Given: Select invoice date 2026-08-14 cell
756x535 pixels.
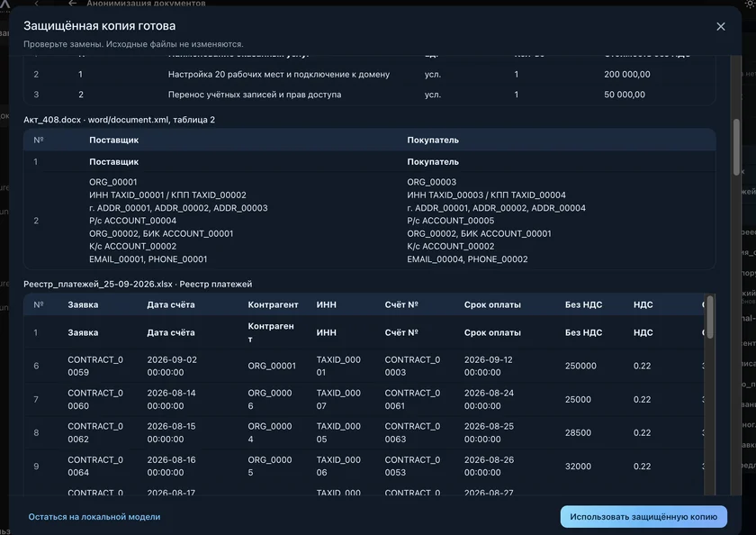Looking at the screenshot, I should 172,399.
